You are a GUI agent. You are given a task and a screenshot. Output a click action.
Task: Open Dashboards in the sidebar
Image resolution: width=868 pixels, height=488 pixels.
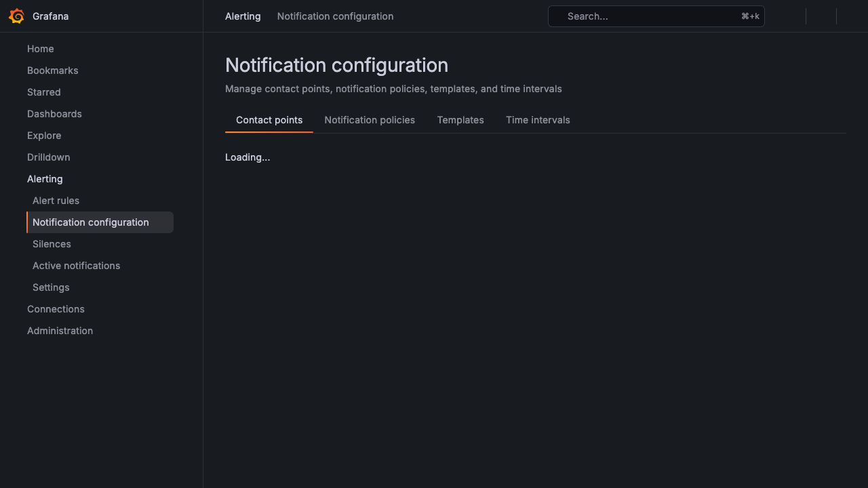coord(54,114)
